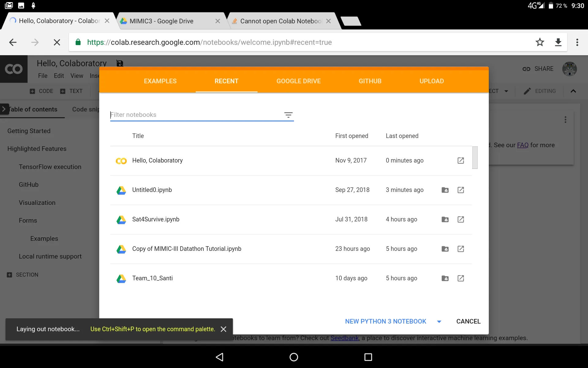The image size is (588, 368).
Task: Expand the new notebook dropdown arrow
Action: (x=439, y=321)
